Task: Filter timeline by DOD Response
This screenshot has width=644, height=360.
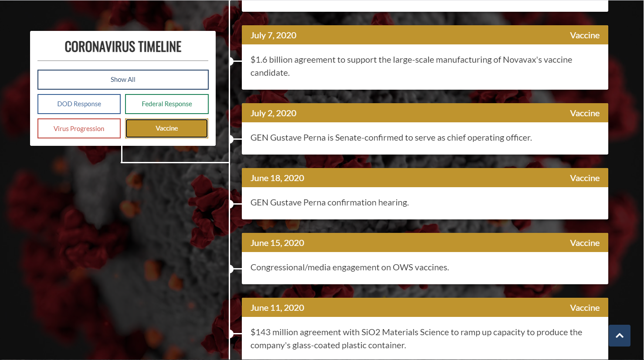Action: click(x=79, y=104)
